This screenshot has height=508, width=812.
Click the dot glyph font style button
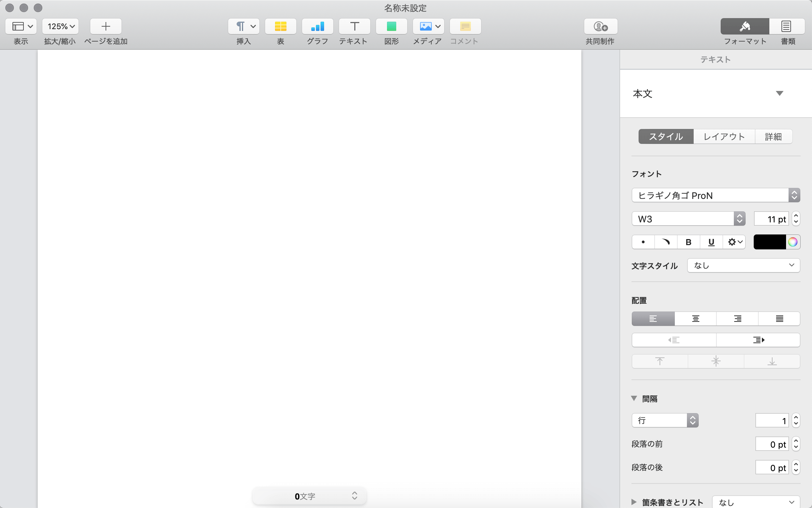643,242
